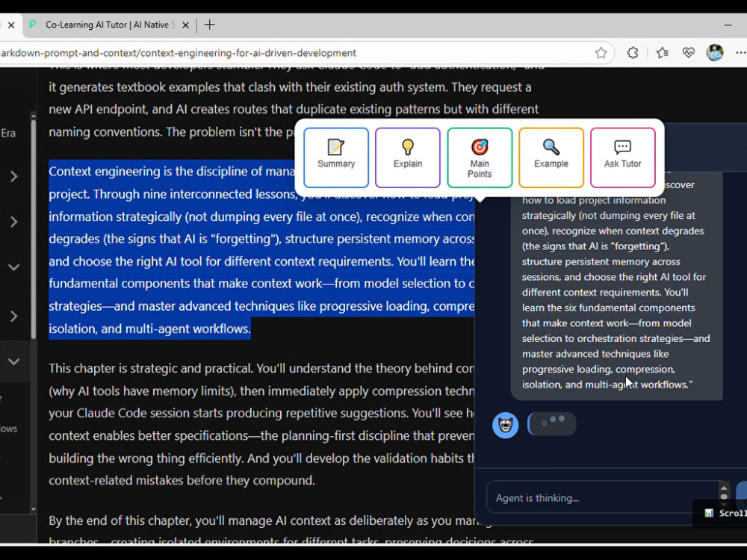
Task: Click the browser health heart icon
Action: tap(689, 53)
